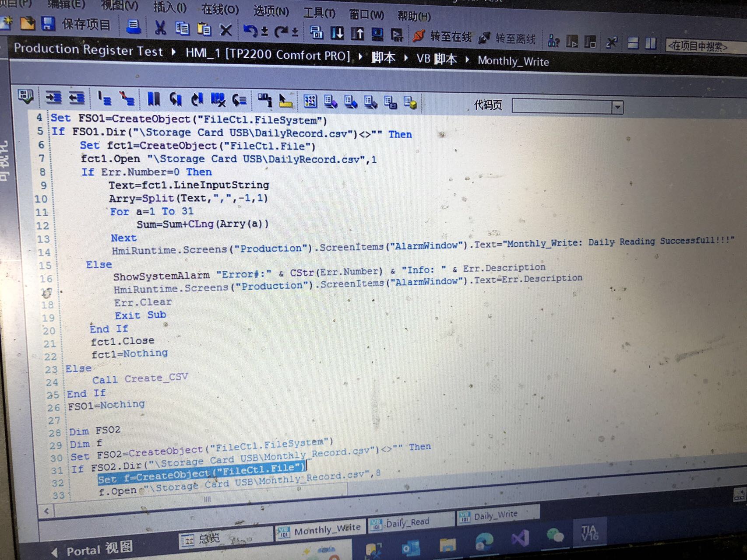The height and width of the screenshot is (560, 747).
Task: Click the Undo arrow icon
Action: pyautogui.click(x=251, y=31)
